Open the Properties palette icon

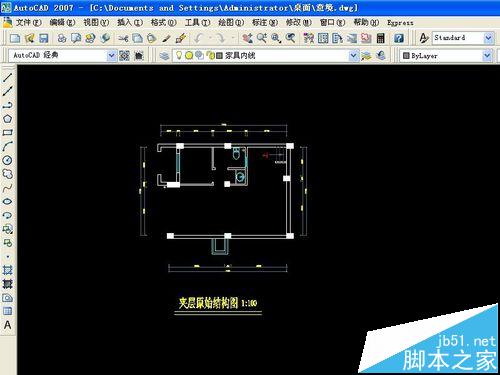309,38
